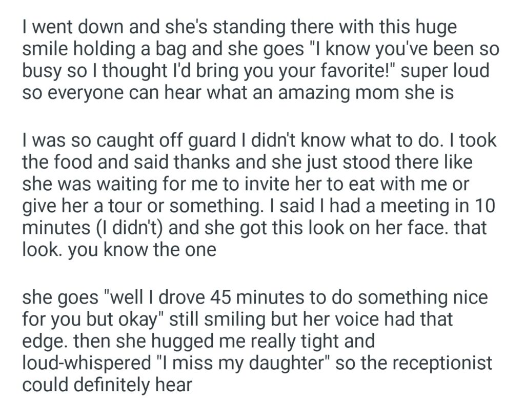Image resolution: width=525 pixels, height=420 pixels.
Task: Click the phrase "super loud"
Action: pos(445,71)
